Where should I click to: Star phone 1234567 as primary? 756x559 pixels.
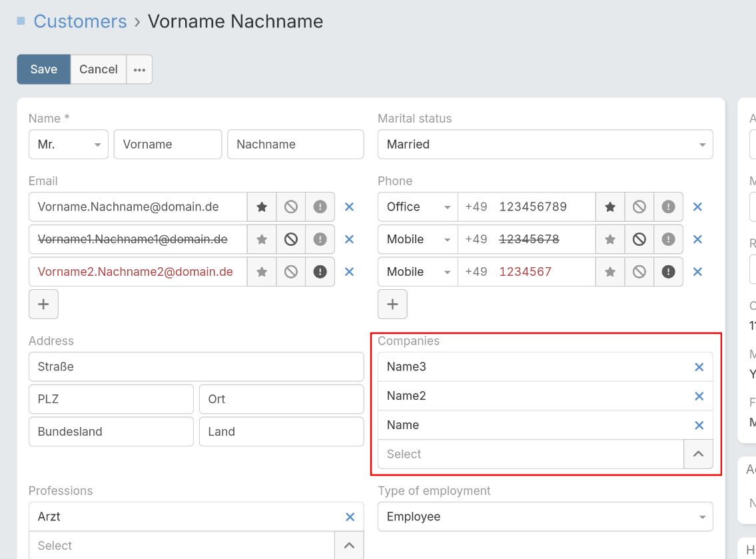610,272
